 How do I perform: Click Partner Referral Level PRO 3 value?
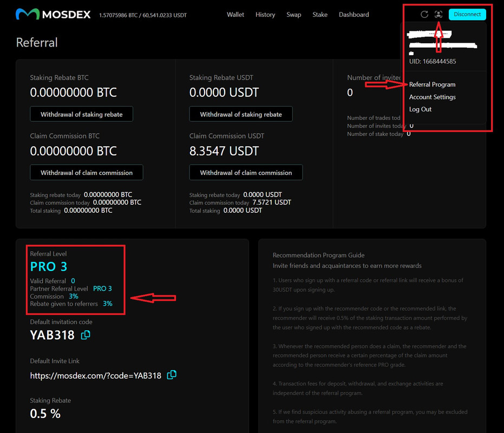click(102, 288)
